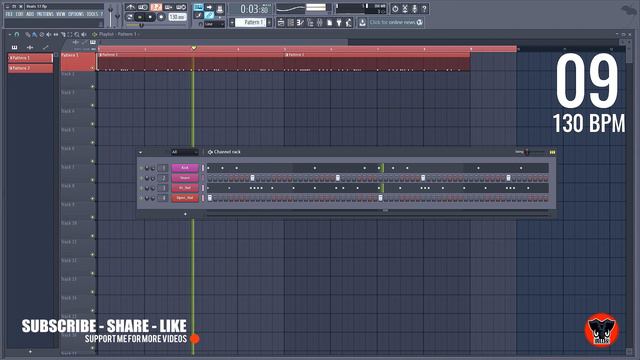Click the step edit arrow icon

(209, 7)
